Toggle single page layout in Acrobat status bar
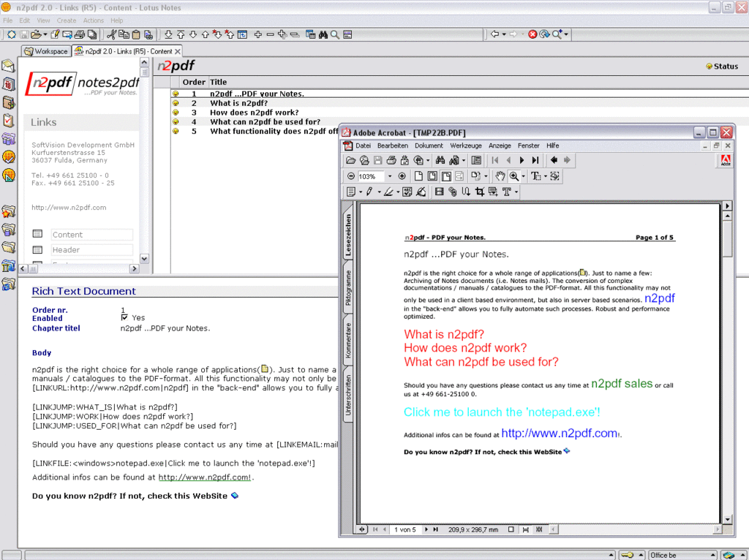The height and width of the screenshot is (560, 749). [x=511, y=529]
